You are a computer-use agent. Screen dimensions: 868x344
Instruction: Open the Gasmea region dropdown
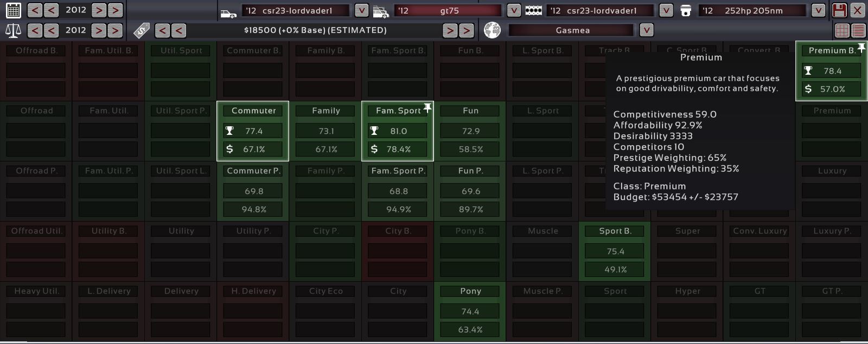646,30
